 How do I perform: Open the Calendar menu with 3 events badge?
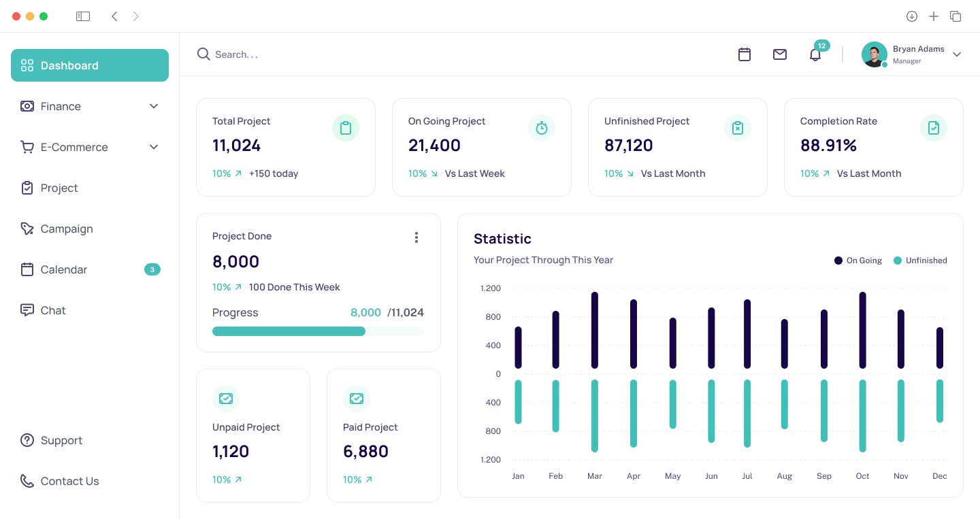pyautogui.click(x=63, y=269)
